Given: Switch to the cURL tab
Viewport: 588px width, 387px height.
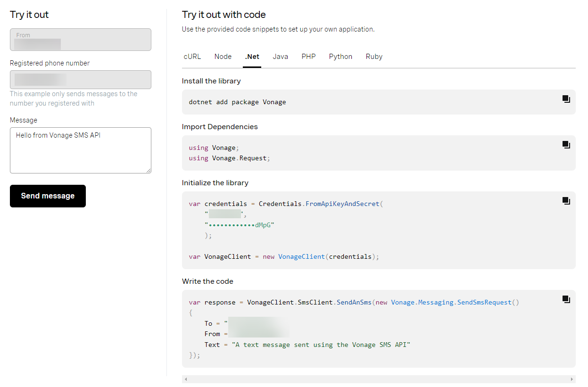Looking at the screenshot, I should tap(192, 57).
